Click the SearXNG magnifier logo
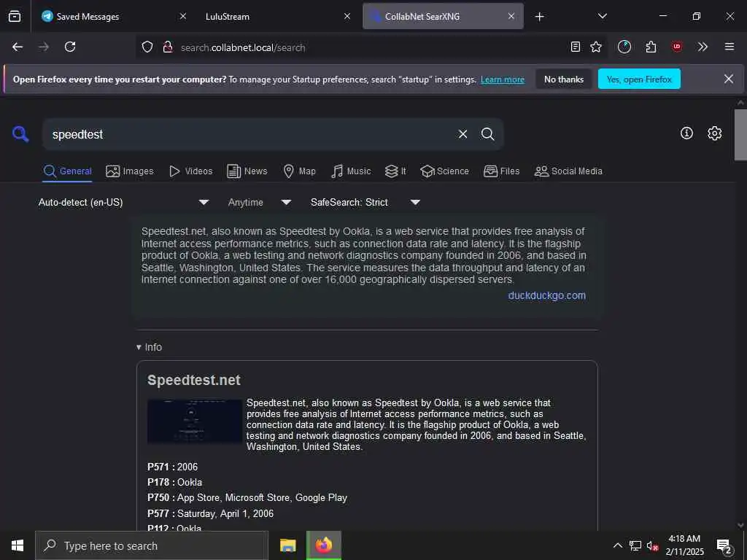This screenshot has width=747, height=560. coord(20,134)
